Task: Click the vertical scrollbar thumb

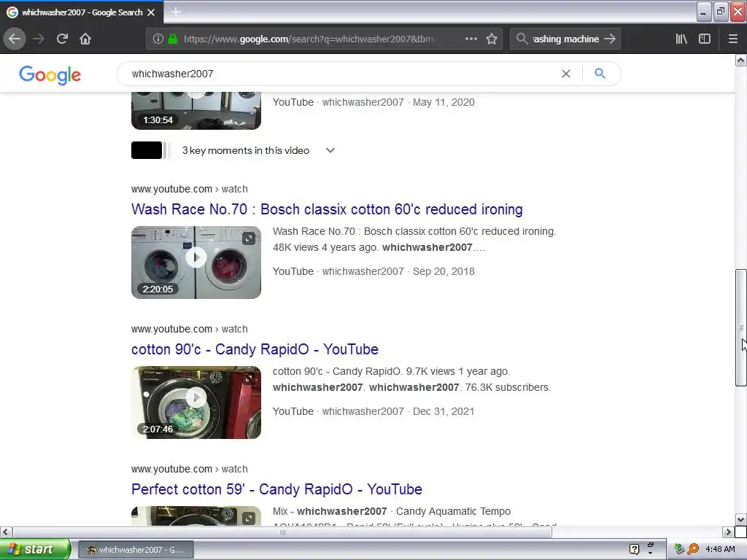Action: click(x=741, y=327)
